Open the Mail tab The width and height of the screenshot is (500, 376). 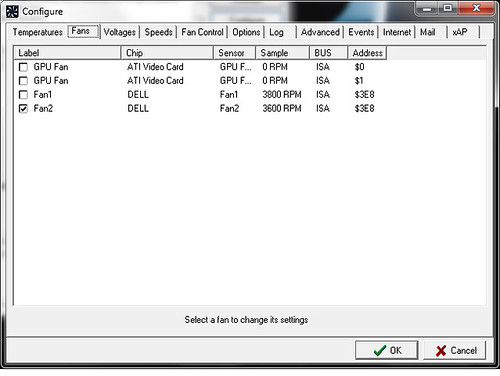click(x=427, y=32)
